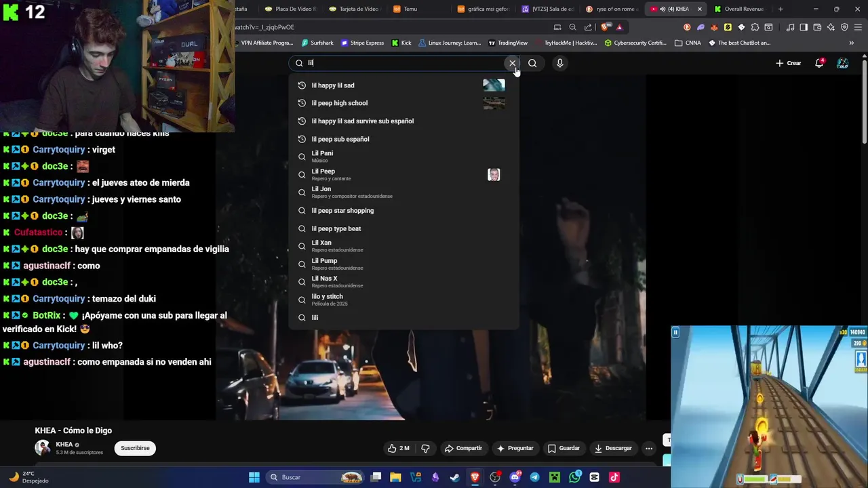The image size is (868, 488).
Task: Pick the Lil Jon suggestion
Action: pyautogui.click(x=403, y=192)
